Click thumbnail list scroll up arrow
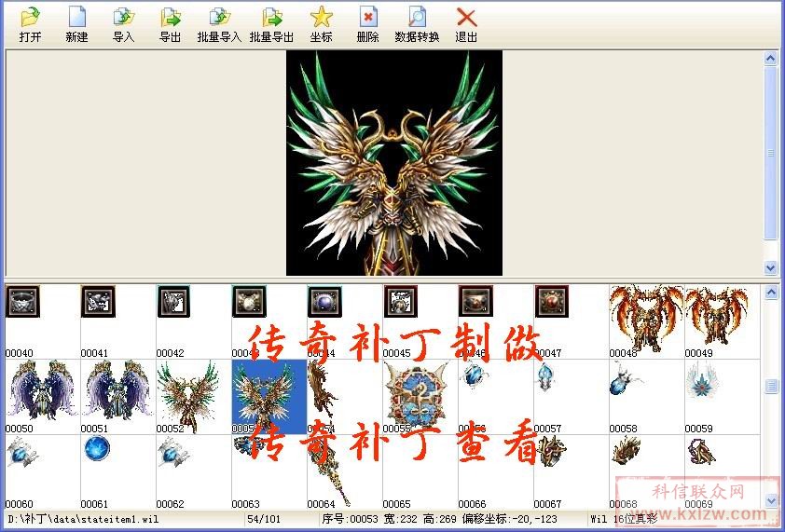785x532 pixels. pos(771,293)
